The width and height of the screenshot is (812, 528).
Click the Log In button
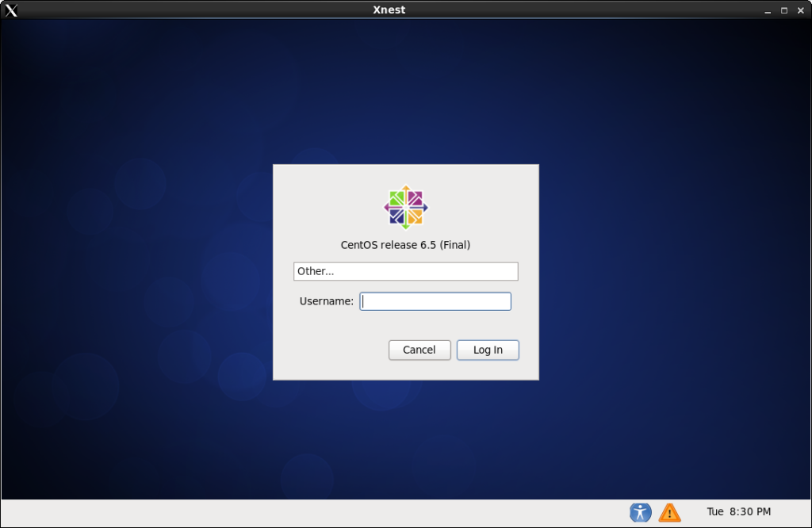click(488, 350)
